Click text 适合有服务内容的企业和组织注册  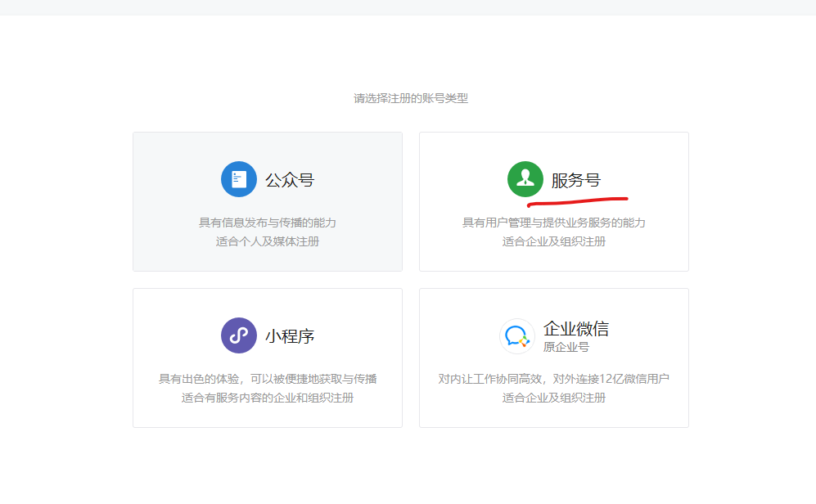click(268, 398)
